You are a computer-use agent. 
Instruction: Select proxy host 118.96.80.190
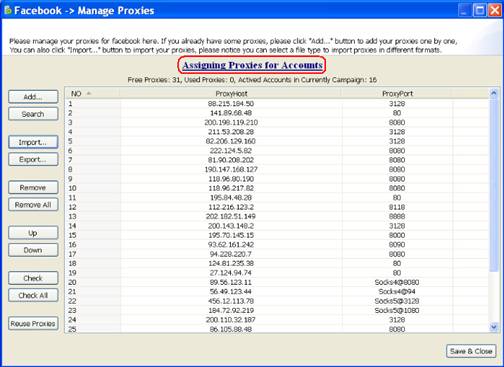pos(231,179)
